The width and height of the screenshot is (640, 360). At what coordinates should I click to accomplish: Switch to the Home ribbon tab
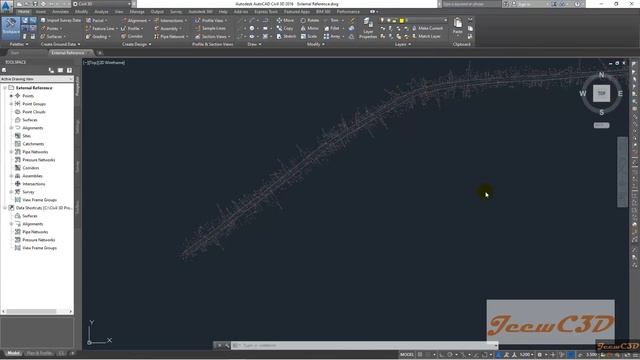(x=23, y=11)
